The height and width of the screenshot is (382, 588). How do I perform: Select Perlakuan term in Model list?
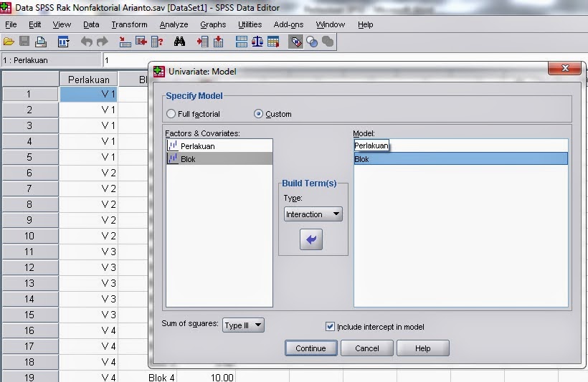[x=461, y=145]
